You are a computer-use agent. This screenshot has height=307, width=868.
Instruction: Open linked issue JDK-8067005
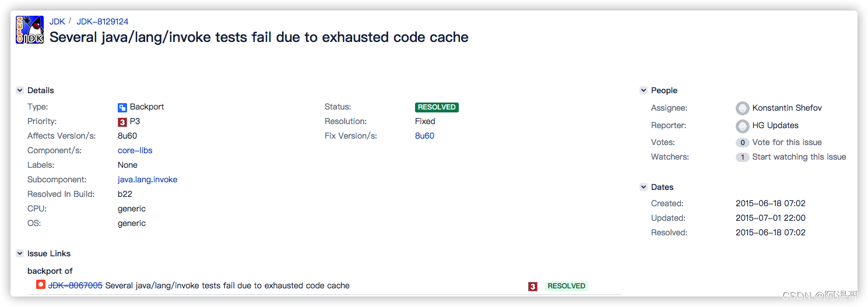(75, 285)
